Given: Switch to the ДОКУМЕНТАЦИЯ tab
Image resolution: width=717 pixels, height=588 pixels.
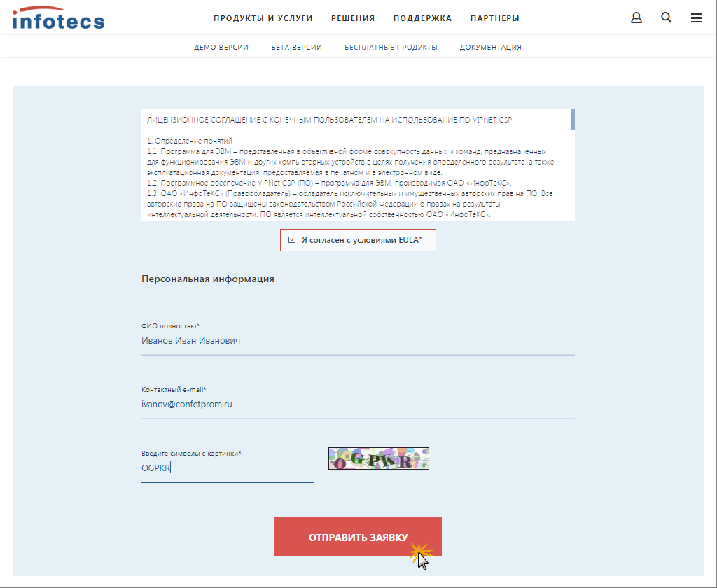Looking at the screenshot, I should click(x=491, y=47).
